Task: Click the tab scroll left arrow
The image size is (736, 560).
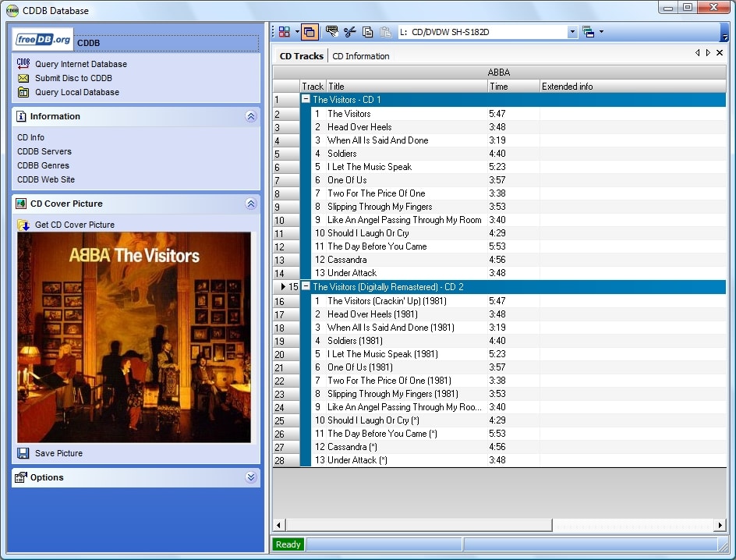Action: click(698, 52)
